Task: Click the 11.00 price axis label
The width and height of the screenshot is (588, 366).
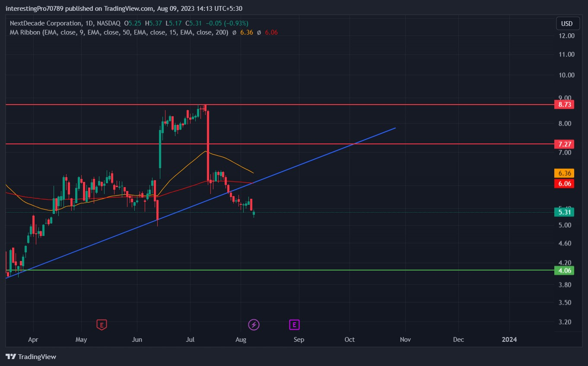Action: pyautogui.click(x=566, y=54)
